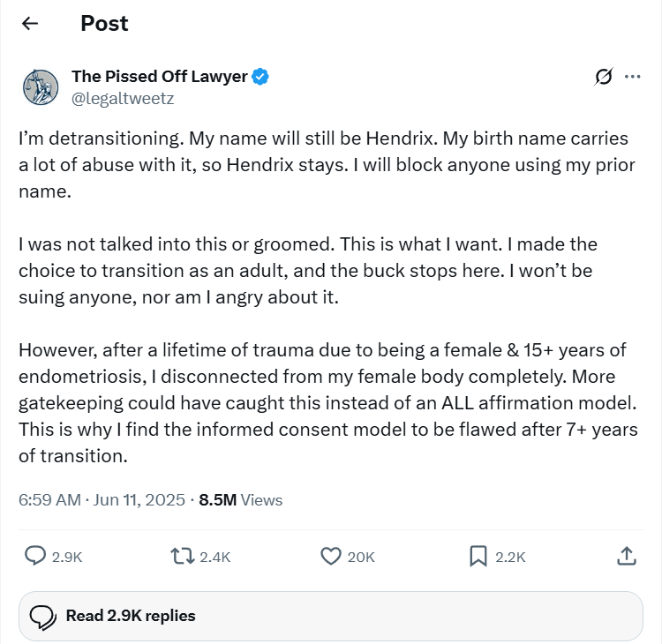
Task: Open the Grok explain post icon
Action: [604, 77]
